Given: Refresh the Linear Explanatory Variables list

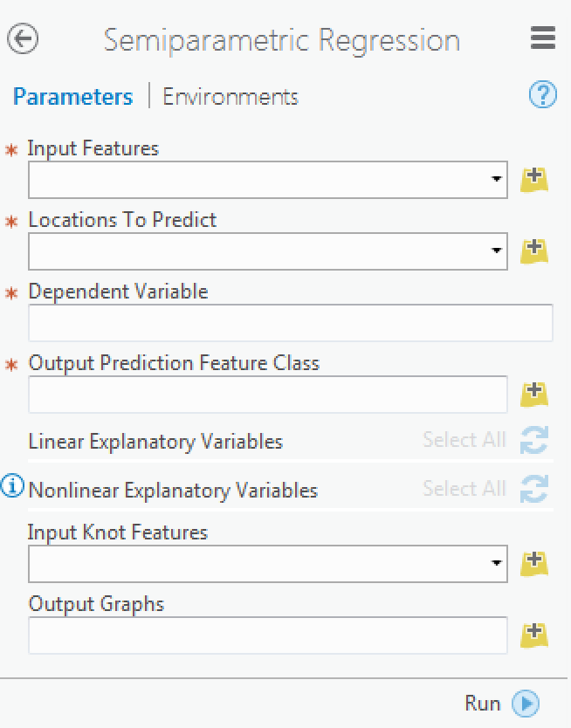Looking at the screenshot, I should tap(534, 440).
